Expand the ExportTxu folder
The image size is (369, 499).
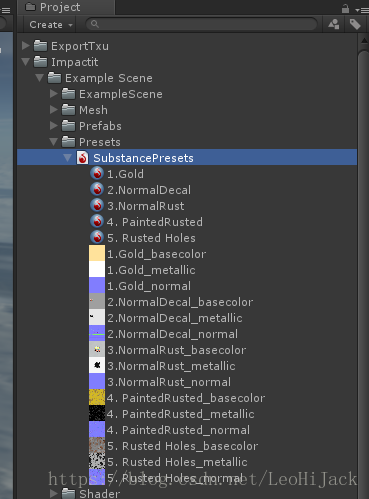coord(26,45)
